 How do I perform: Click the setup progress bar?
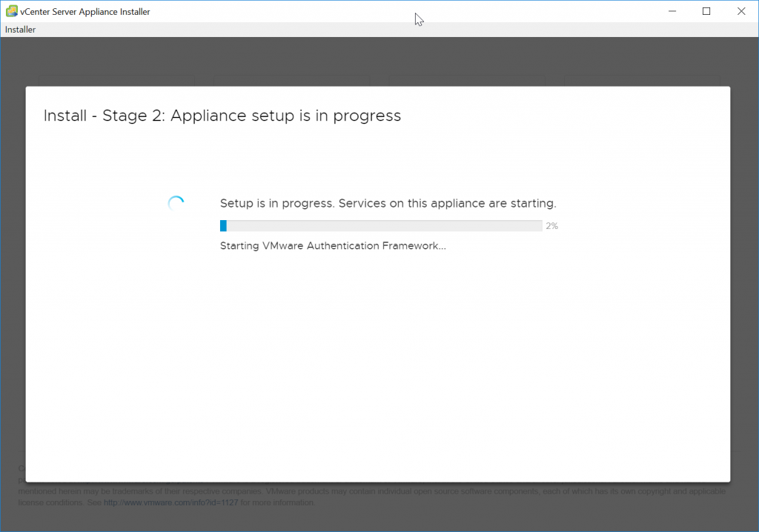381,225
